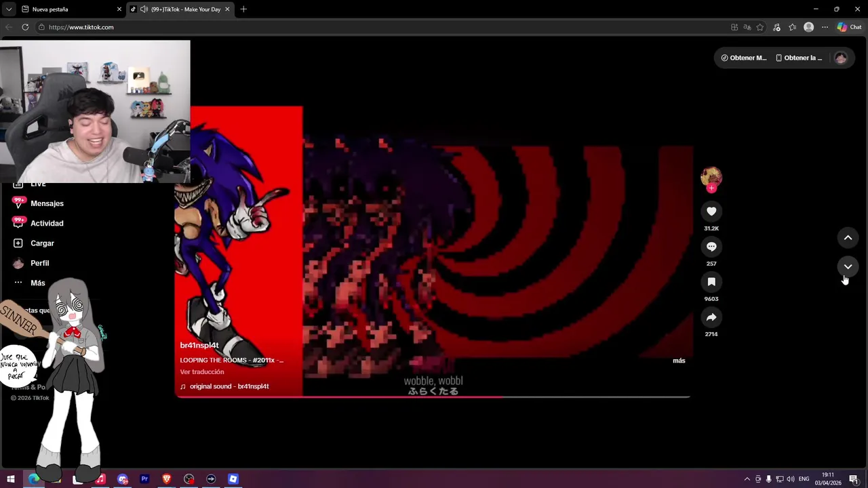Open the round arrow app in taskbar
Screen dimensions: 868x488
point(211,479)
